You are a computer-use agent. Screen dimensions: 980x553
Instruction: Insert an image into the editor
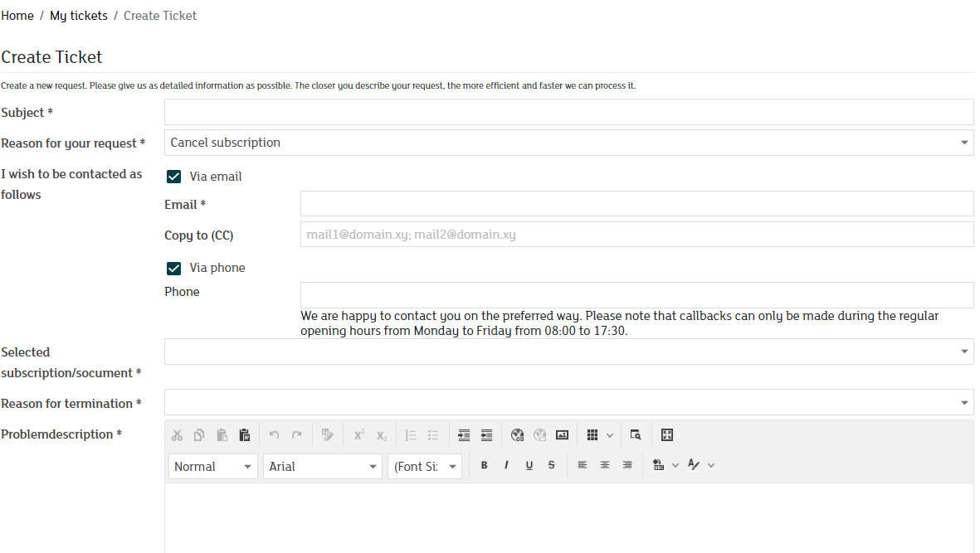click(562, 435)
